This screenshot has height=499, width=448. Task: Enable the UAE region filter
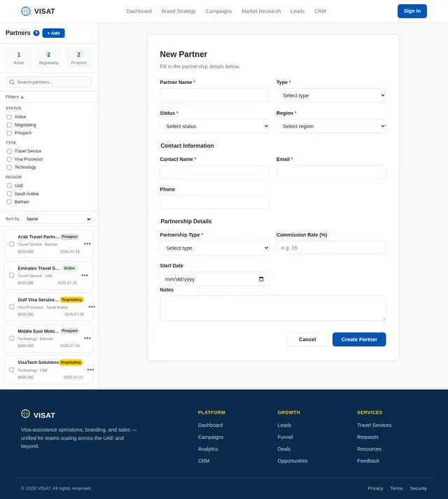pyautogui.click(x=9, y=186)
